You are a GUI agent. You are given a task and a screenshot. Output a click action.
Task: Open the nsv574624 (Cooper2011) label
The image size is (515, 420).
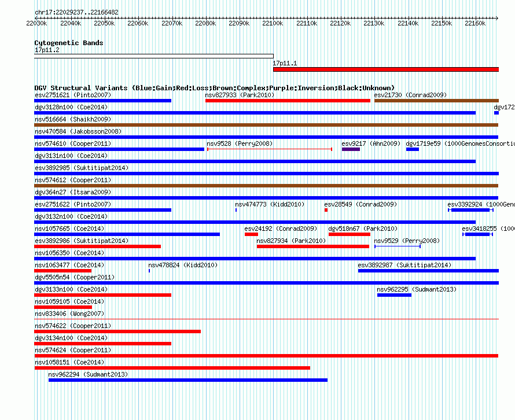click(73, 350)
